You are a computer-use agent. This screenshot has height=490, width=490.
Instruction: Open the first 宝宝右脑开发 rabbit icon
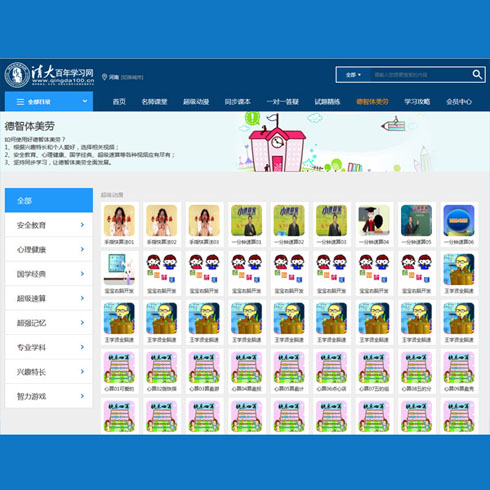[x=119, y=270]
